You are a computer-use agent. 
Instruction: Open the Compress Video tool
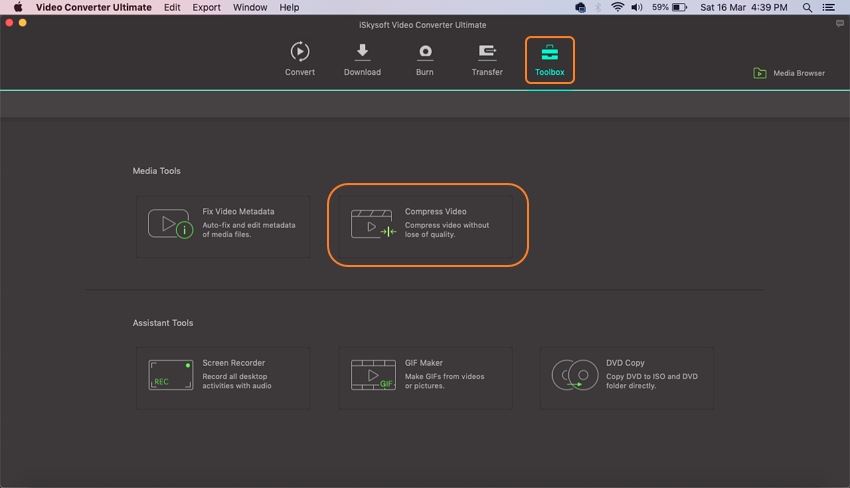[426, 226]
